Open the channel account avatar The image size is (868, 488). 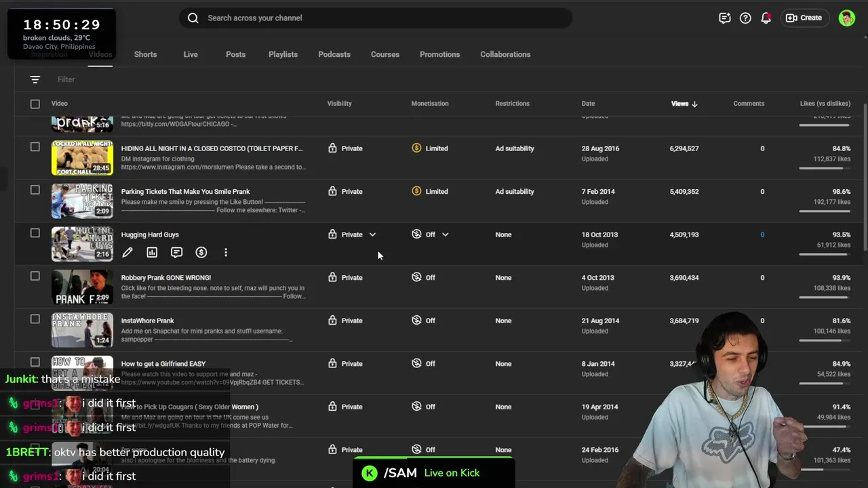(846, 18)
